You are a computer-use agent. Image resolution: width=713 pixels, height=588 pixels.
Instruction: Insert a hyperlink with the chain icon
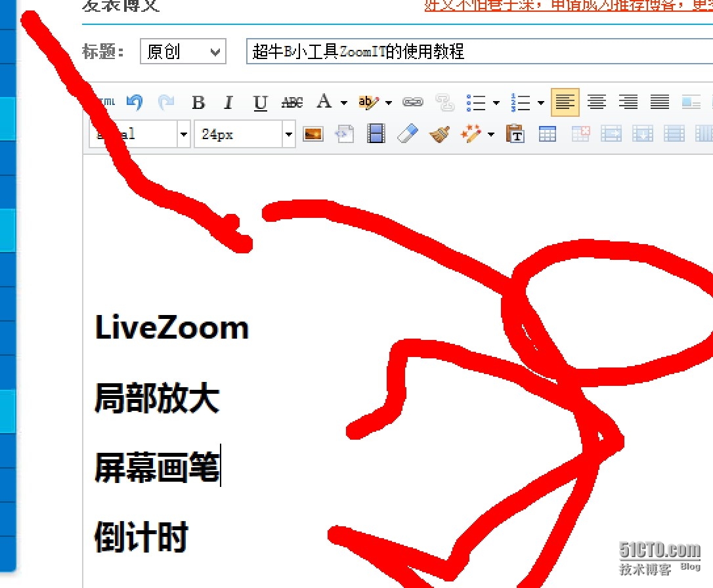pyautogui.click(x=413, y=102)
